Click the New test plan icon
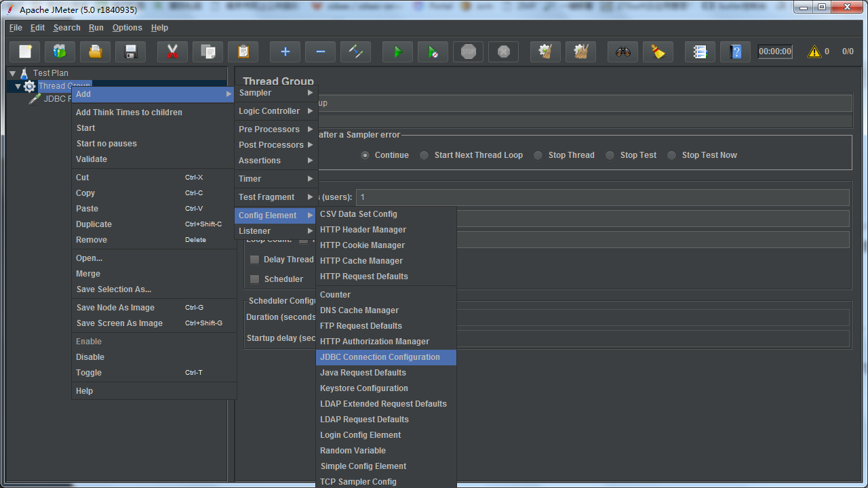Image resolution: width=868 pixels, height=488 pixels. [x=25, y=52]
